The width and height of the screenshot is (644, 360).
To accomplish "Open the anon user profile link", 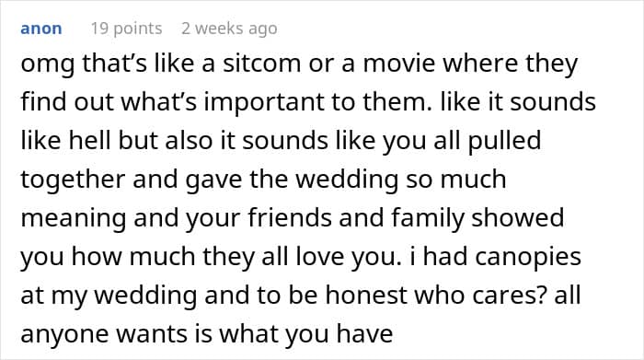I will (x=41, y=29).
